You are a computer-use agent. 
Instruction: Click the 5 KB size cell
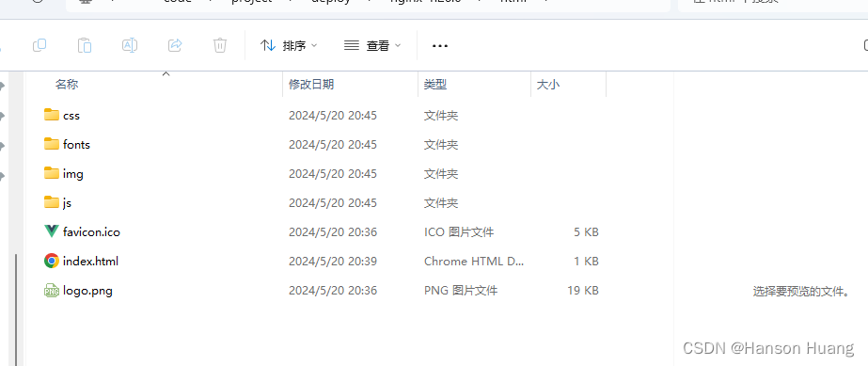[586, 232]
